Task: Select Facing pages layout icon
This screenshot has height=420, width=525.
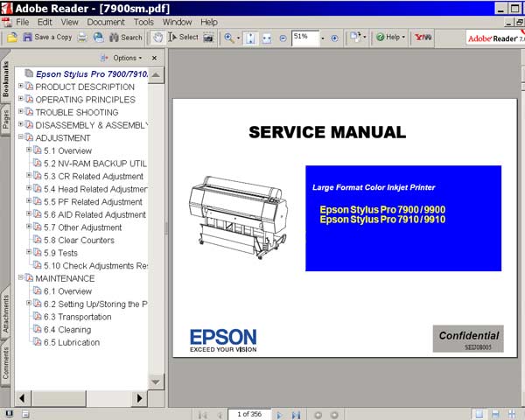Action: [512, 414]
